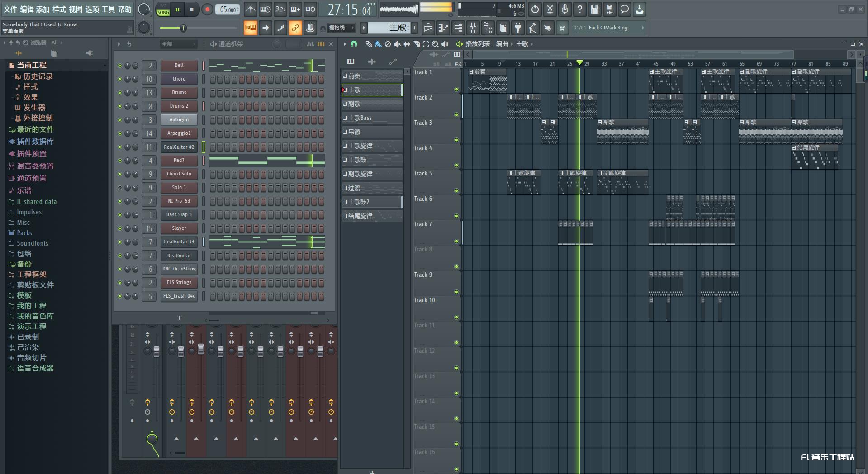This screenshot has height=474, width=868.
Task: Select the playlist slice tool
Action: point(416,44)
